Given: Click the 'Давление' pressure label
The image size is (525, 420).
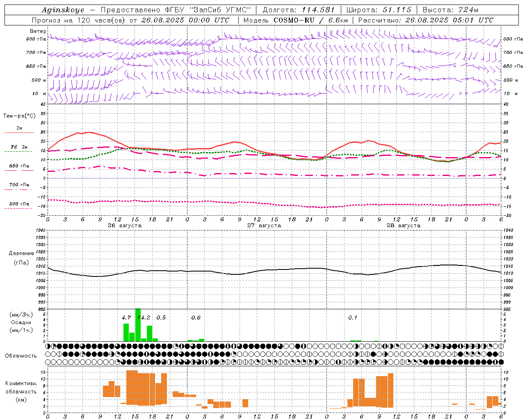Looking at the screenshot, I should 21,253.
